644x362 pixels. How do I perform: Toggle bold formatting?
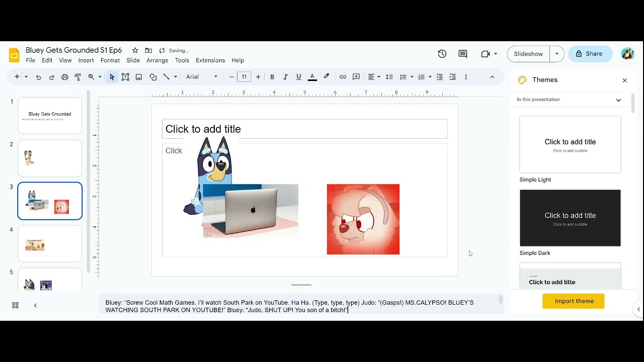(x=272, y=77)
